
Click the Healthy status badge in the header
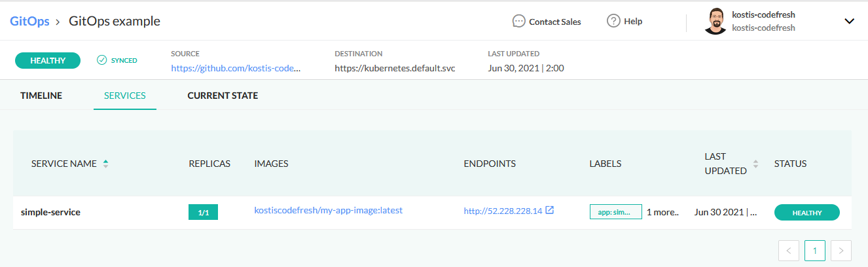click(48, 60)
